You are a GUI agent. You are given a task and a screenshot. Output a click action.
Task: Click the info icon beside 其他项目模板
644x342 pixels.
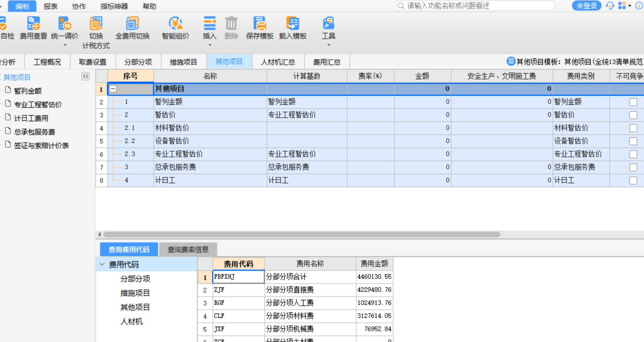511,61
